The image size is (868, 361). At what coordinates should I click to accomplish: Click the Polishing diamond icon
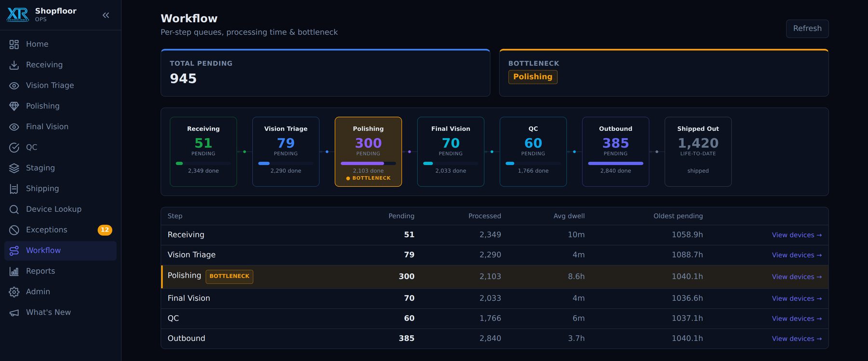pos(14,106)
